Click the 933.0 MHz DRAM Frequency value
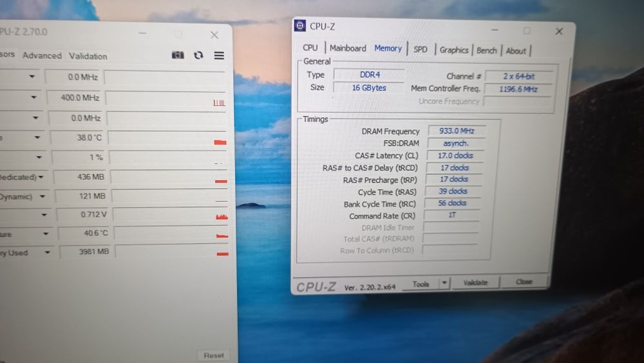The image size is (644, 363). pyautogui.click(x=457, y=131)
